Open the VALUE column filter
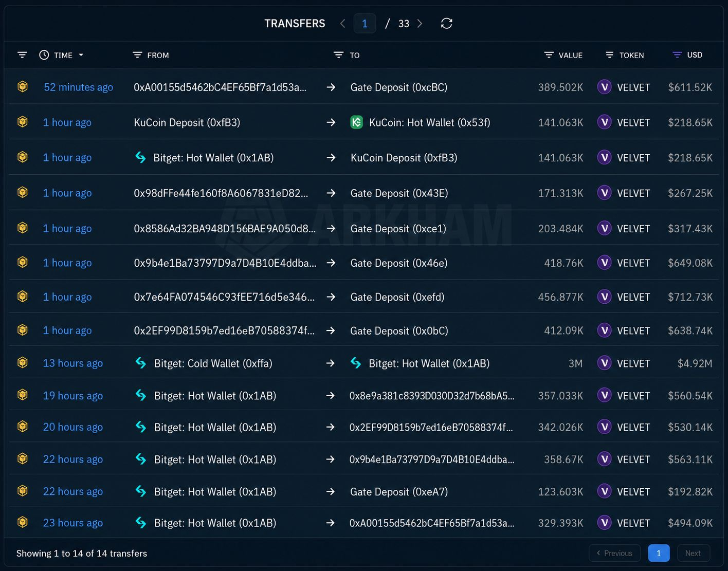The height and width of the screenshot is (571, 728). [x=549, y=55]
